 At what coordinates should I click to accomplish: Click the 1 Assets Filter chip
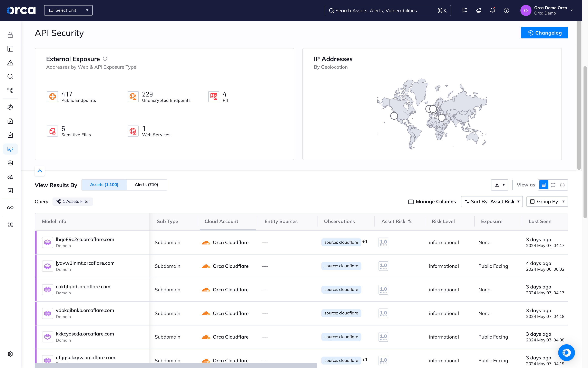click(x=73, y=202)
